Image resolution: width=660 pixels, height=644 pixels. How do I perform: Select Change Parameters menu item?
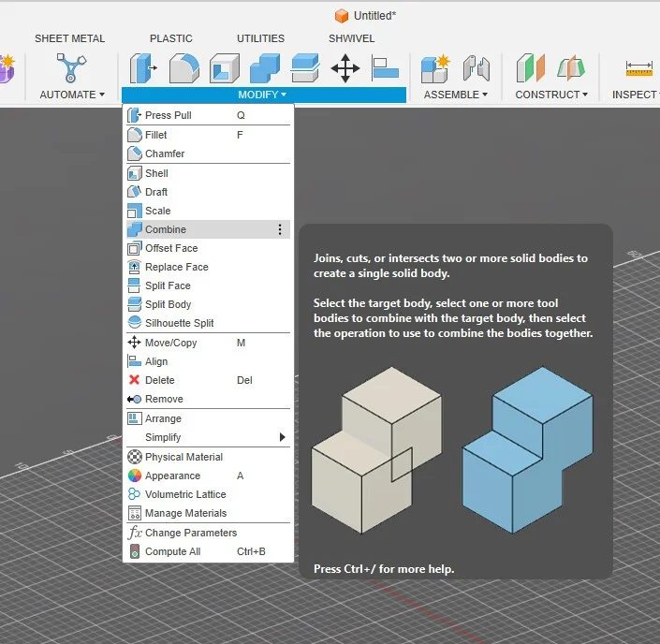point(209,533)
